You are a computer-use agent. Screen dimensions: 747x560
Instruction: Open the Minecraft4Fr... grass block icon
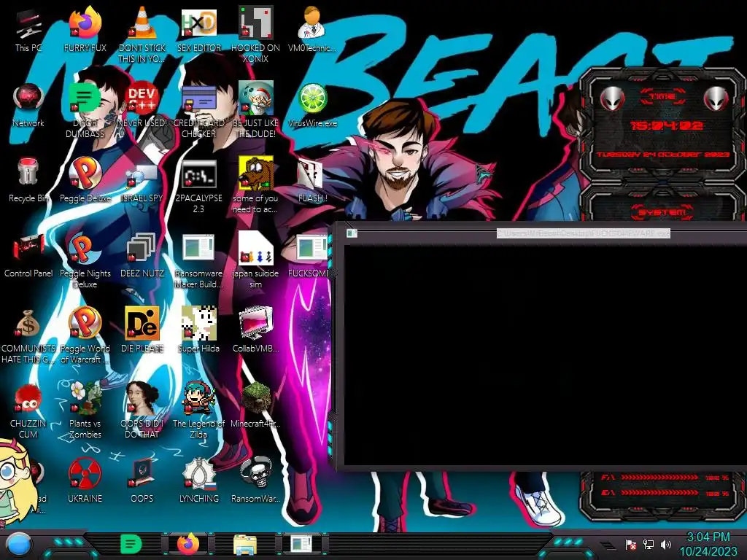(x=256, y=398)
